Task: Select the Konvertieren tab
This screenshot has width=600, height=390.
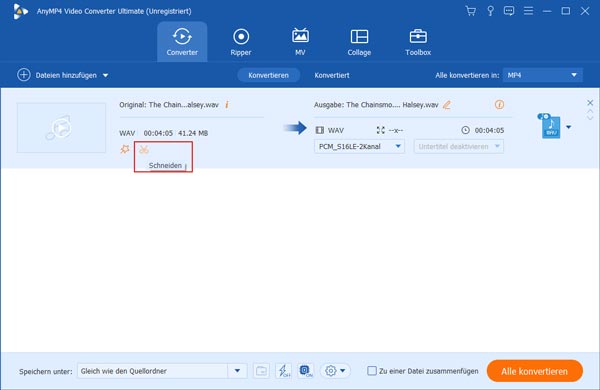Action: pos(268,75)
